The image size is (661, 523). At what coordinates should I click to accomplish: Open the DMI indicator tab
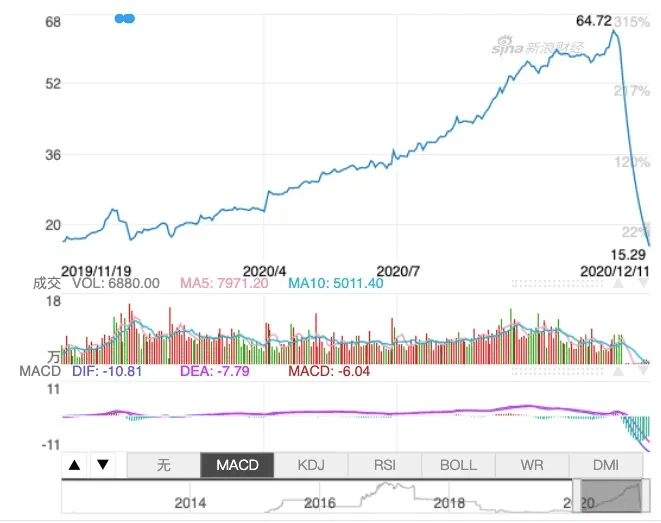point(606,465)
